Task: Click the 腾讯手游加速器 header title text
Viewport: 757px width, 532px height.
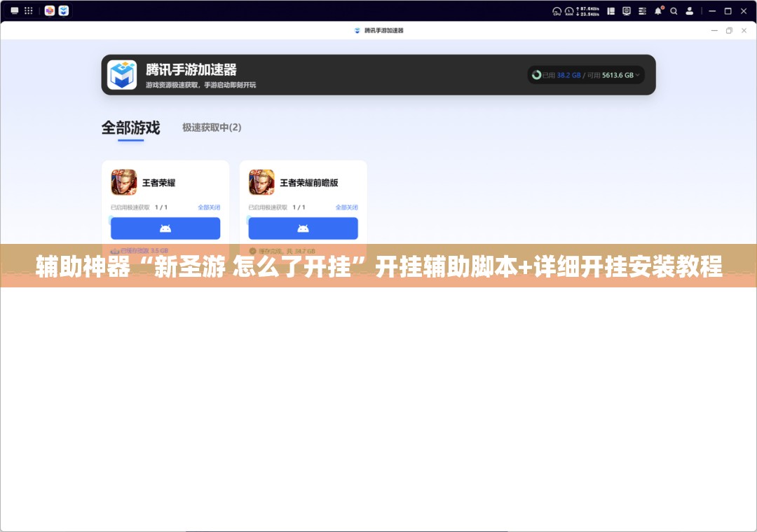Action: click(x=191, y=70)
